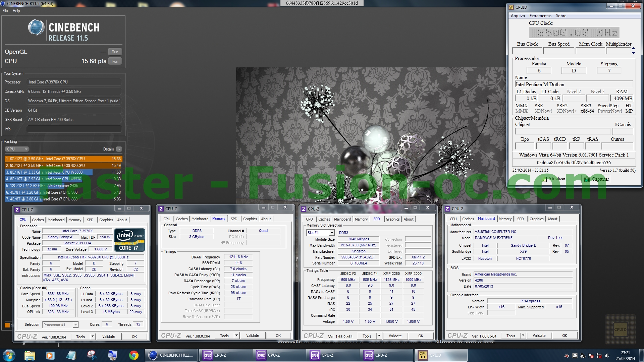Image resolution: width=644 pixels, height=362 pixels.
Task: Click OK in CPU-Z SPD window
Action: coord(421,336)
